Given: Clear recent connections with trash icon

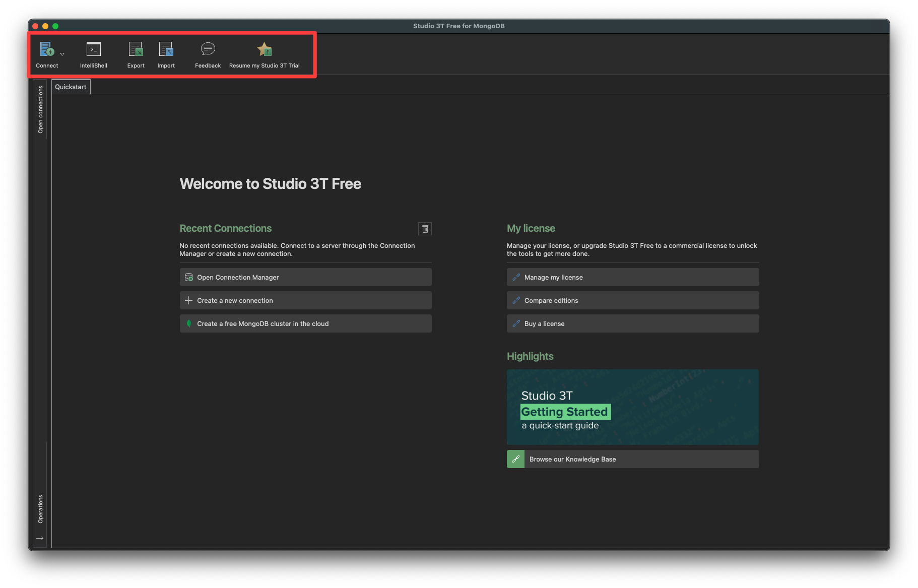Looking at the screenshot, I should click(425, 229).
